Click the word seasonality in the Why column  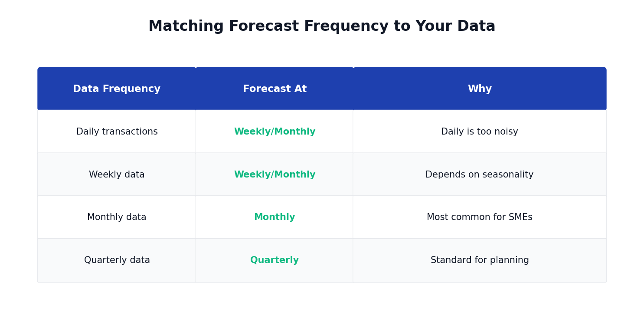click(507, 175)
